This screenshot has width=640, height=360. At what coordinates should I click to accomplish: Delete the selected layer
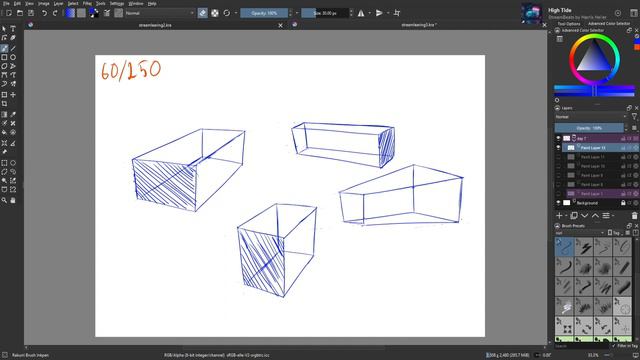point(634,216)
